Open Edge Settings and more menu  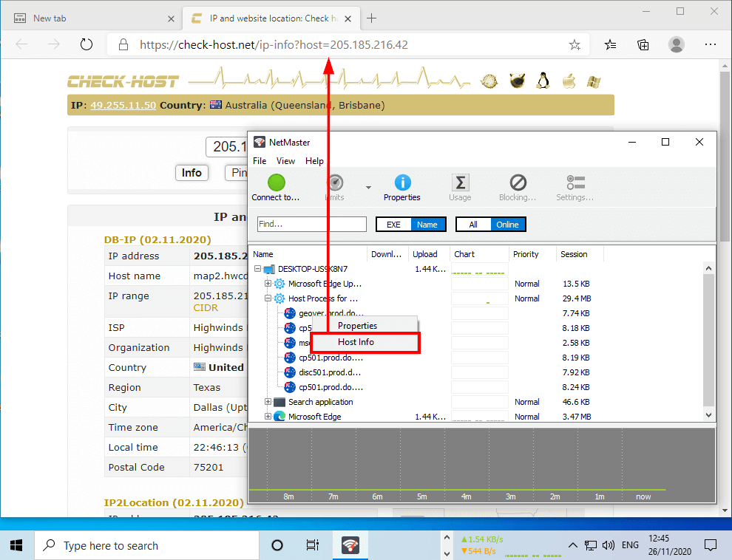point(711,45)
